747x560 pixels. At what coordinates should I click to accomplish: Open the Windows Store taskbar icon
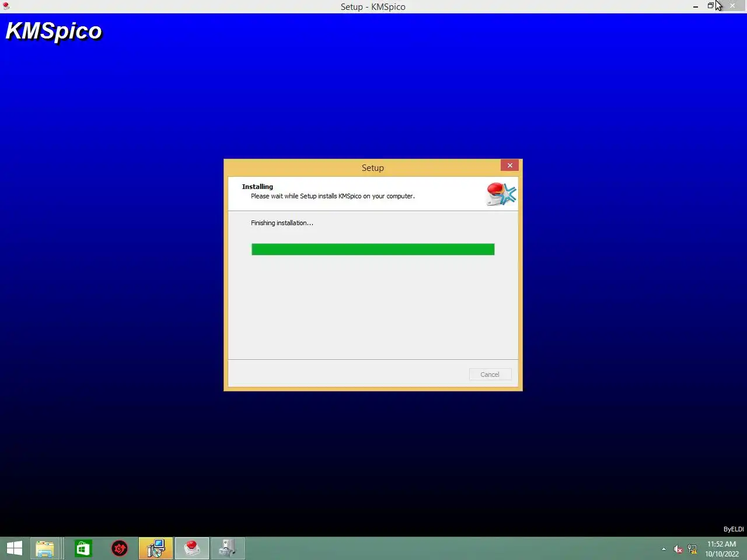tap(83, 548)
